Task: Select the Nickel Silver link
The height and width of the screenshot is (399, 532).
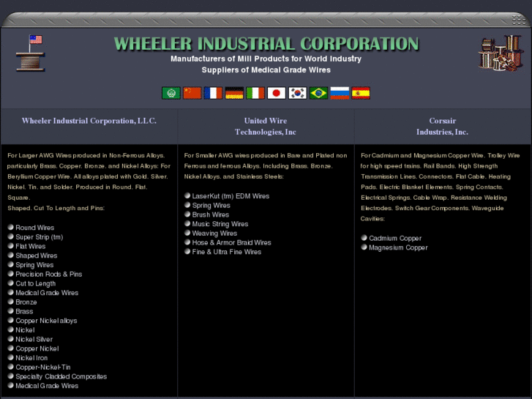Action: [34, 339]
